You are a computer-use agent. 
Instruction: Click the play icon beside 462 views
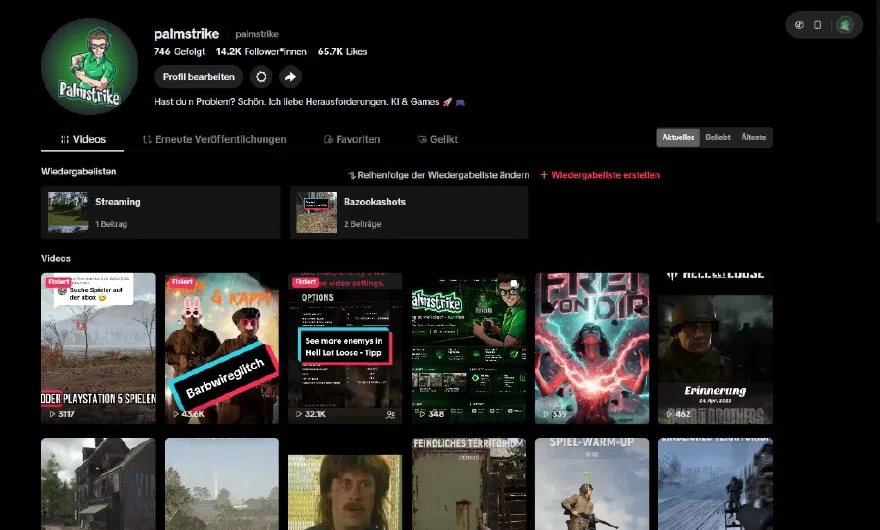[670, 414]
